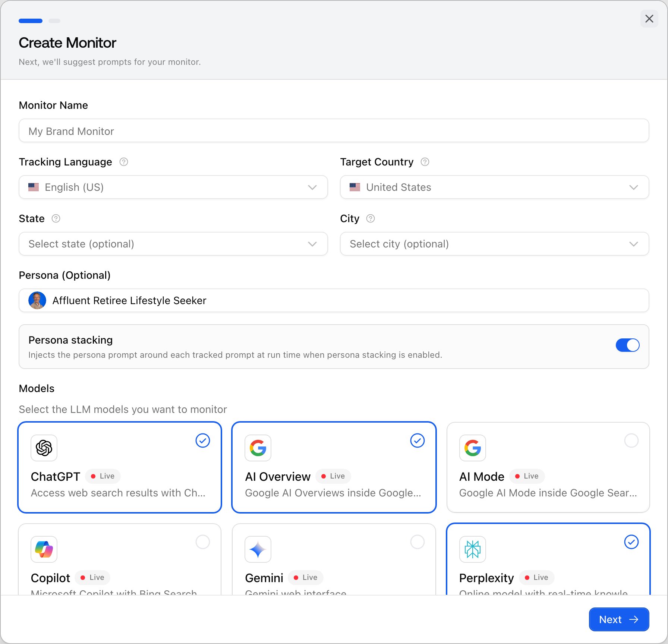Image resolution: width=668 pixels, height=644 pixels.
Task: Uncheck the Perplexity model checkmark
Action: [631, 542]
